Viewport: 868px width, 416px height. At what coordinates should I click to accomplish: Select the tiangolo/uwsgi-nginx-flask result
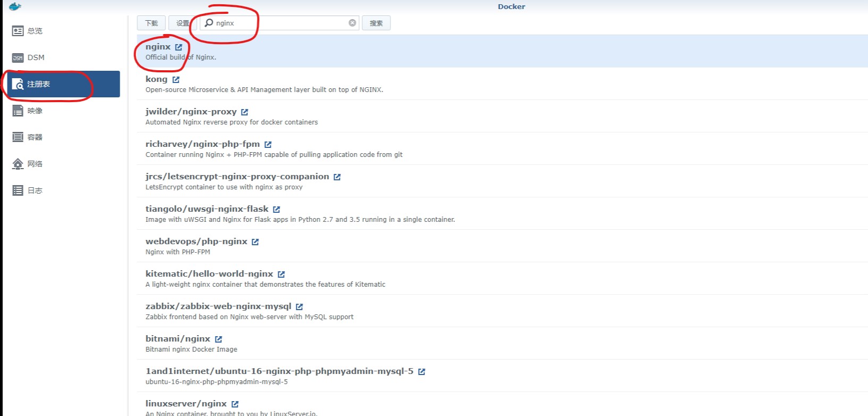(x=502, y=214)
